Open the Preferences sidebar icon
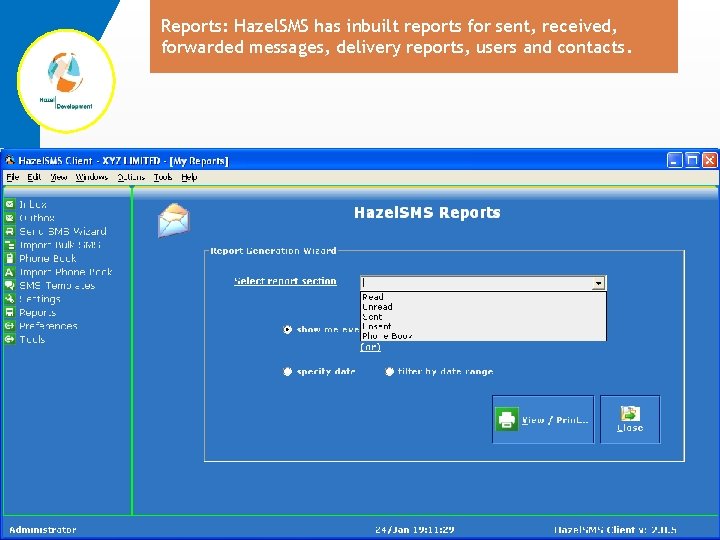Screen dimensions: 720x540 [10, 326]
